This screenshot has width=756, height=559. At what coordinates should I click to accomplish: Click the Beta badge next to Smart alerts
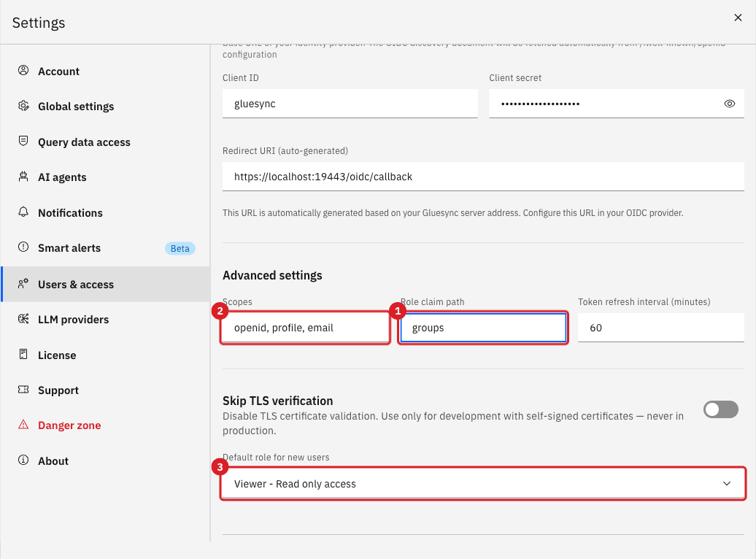(180, 248)
